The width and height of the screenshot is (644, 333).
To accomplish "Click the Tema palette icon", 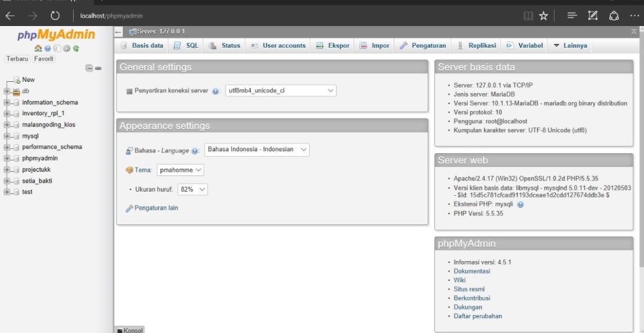I will click(129, 170).
